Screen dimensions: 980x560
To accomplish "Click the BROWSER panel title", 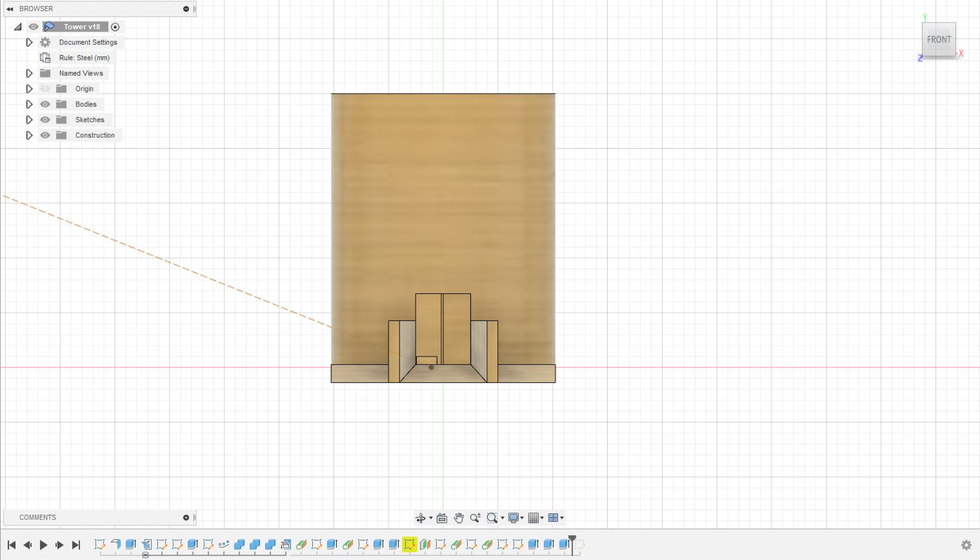I will (x=36, y=9).
